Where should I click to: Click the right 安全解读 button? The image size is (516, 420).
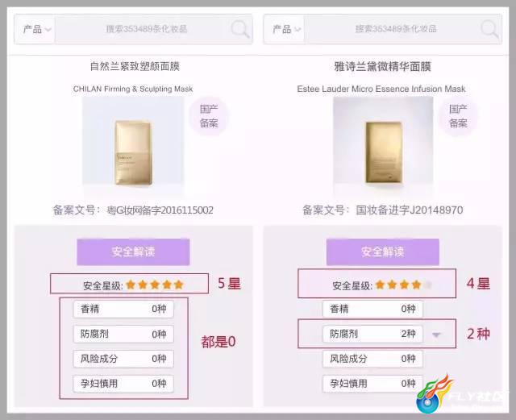[x=383, y=252]
